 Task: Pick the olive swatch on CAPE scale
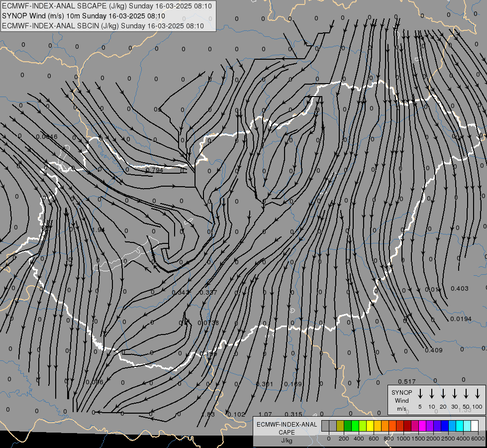point(340,426)
